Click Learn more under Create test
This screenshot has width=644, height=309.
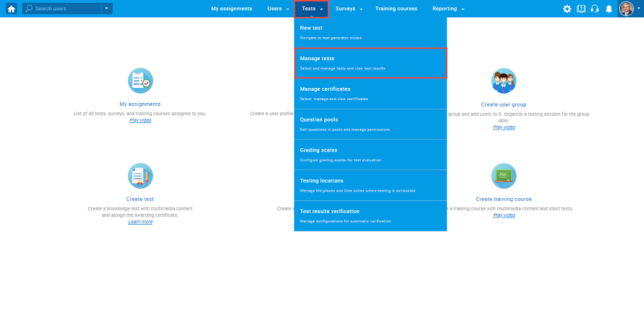pyautogui.click(x=140, y=222)
